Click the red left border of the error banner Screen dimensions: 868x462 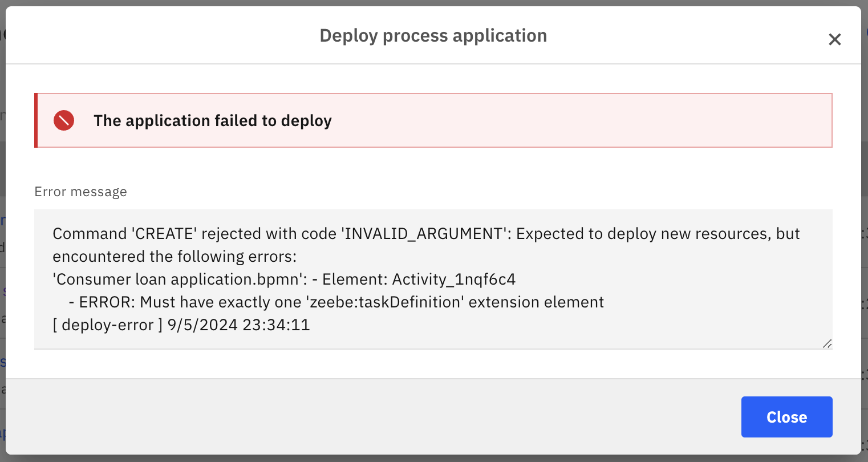(x=37, y=120)
